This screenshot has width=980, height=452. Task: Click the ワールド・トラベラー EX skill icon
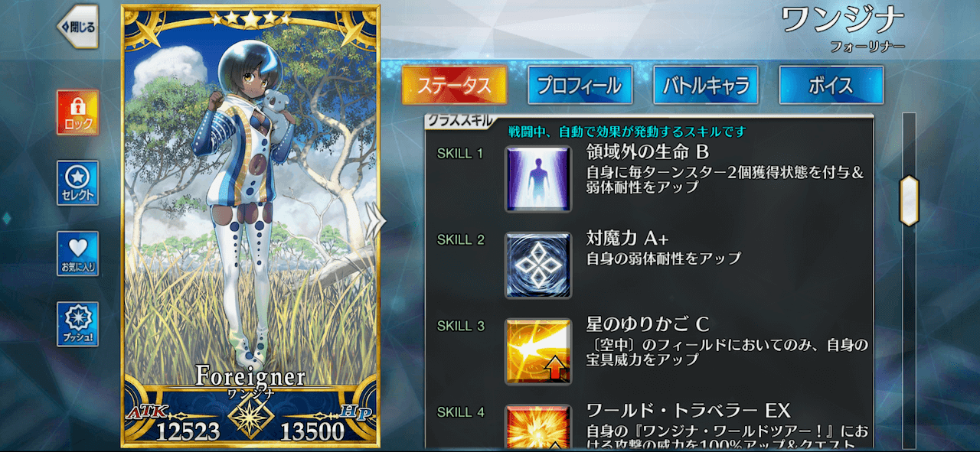[x=537, y=427]
